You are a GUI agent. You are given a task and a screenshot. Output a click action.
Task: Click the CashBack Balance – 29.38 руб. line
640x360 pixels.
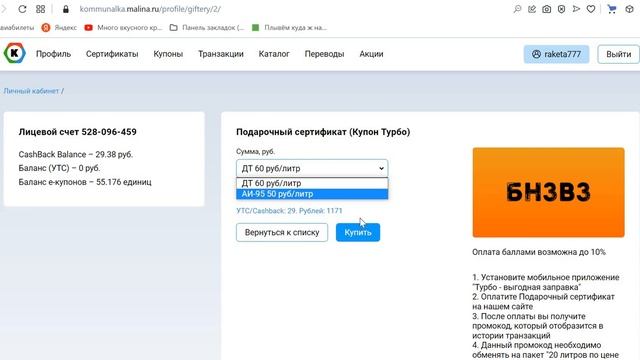76,154
